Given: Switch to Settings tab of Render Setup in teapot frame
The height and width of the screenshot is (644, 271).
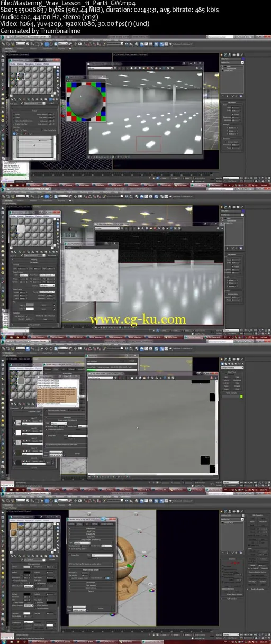Looking at the screenshot, I should pos(95,523).
